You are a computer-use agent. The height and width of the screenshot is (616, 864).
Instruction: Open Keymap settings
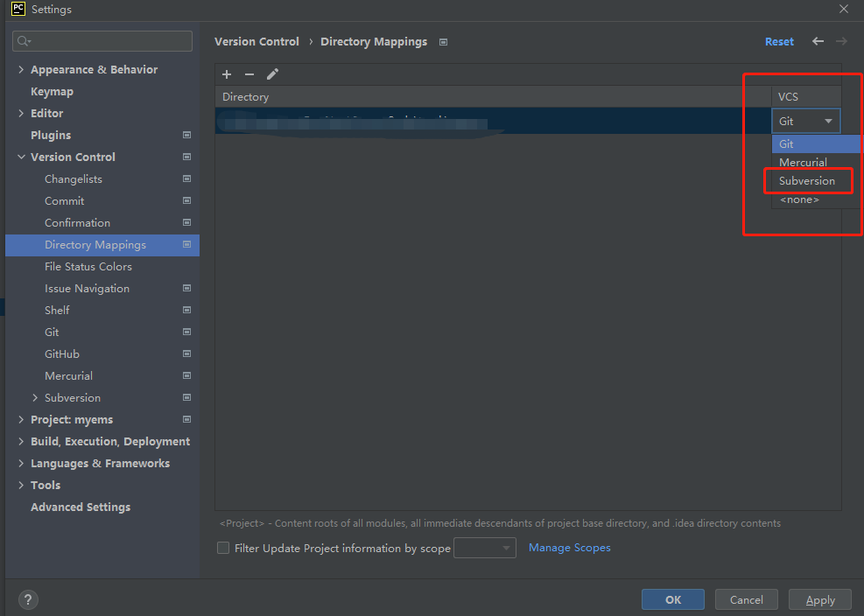click(x=52, y=92)
